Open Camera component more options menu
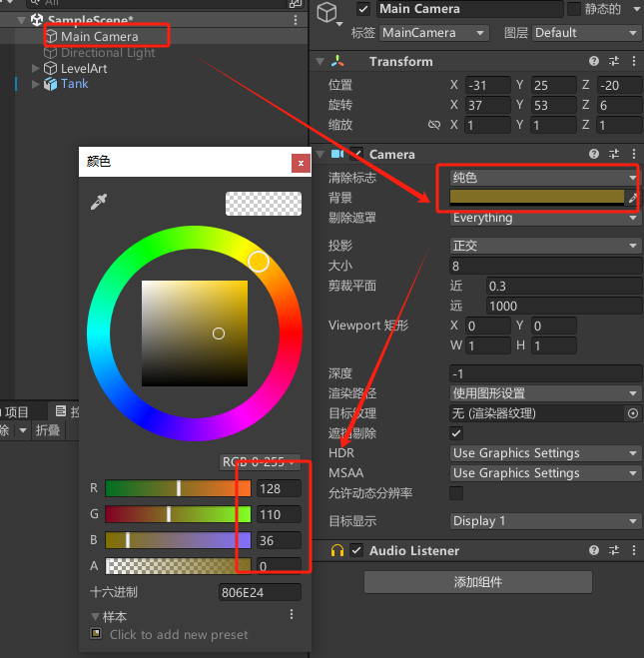 pos(633,154)
